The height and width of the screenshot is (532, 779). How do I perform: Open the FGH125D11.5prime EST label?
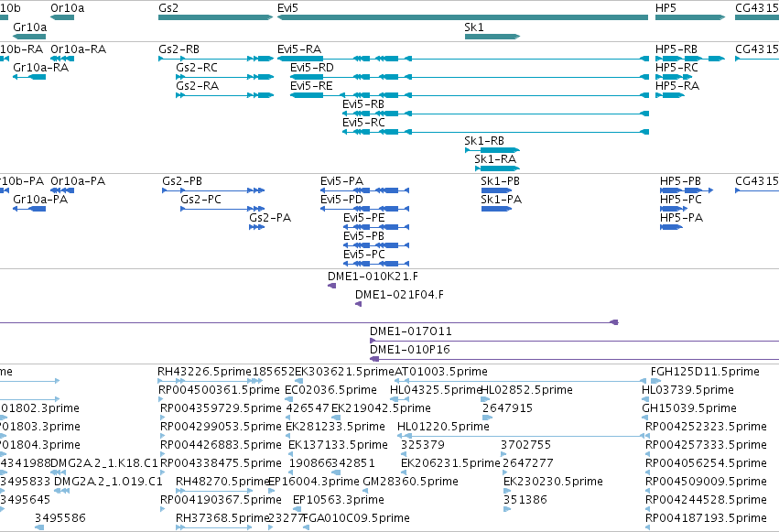point(705,372)
